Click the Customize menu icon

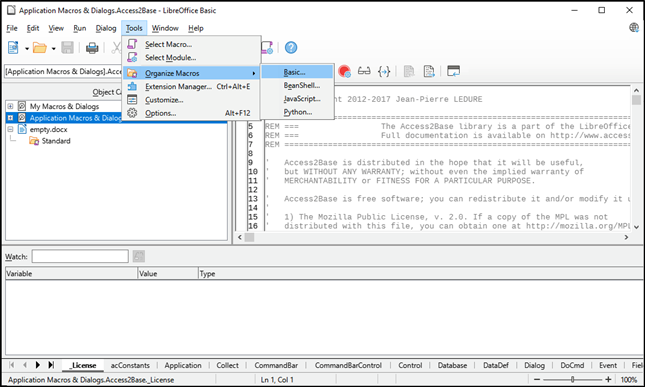pos(132,100)
